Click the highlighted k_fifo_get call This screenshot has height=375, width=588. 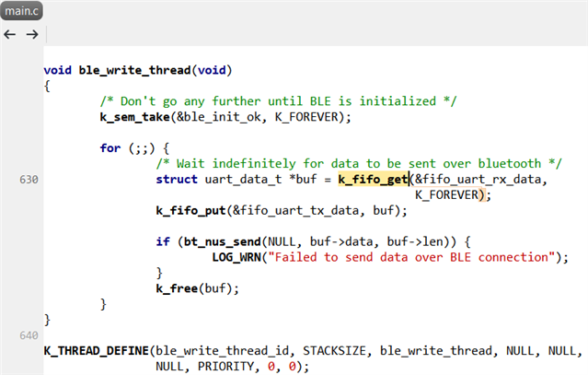[x=373, y=180]
